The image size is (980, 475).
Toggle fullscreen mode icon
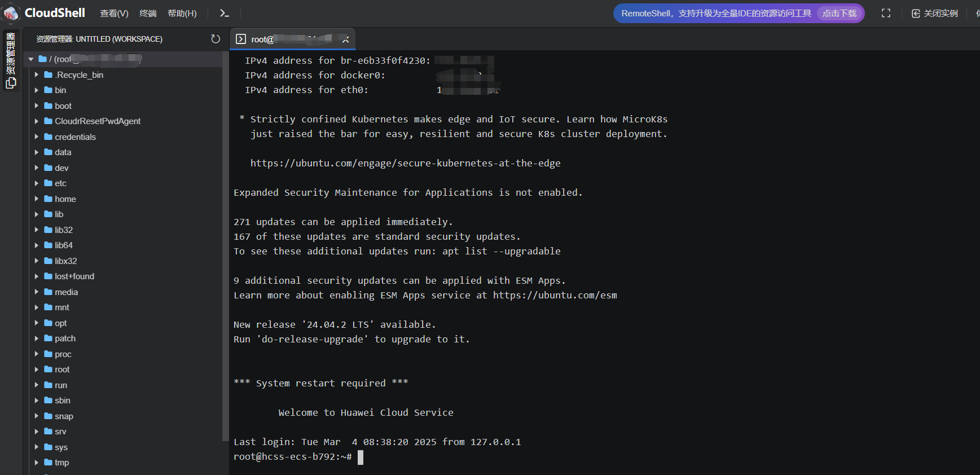coord(886,13)
